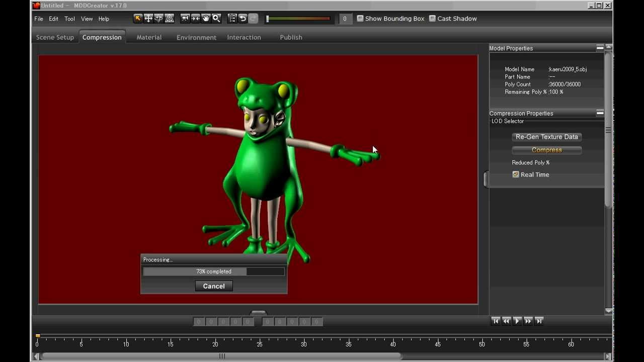Click the undo arrow icon
644x362 pixels.
coord(243,19)
